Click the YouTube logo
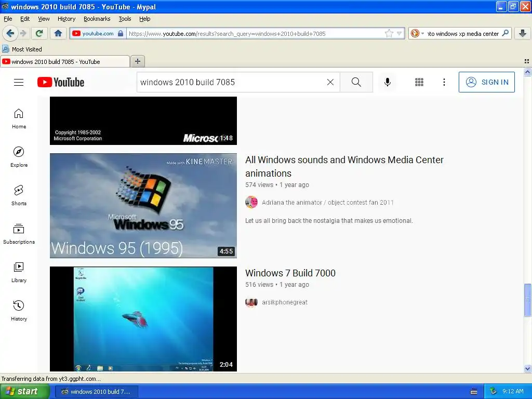This screenshot has height=399, width=532. pyautogui.click(x=61, y=82)
